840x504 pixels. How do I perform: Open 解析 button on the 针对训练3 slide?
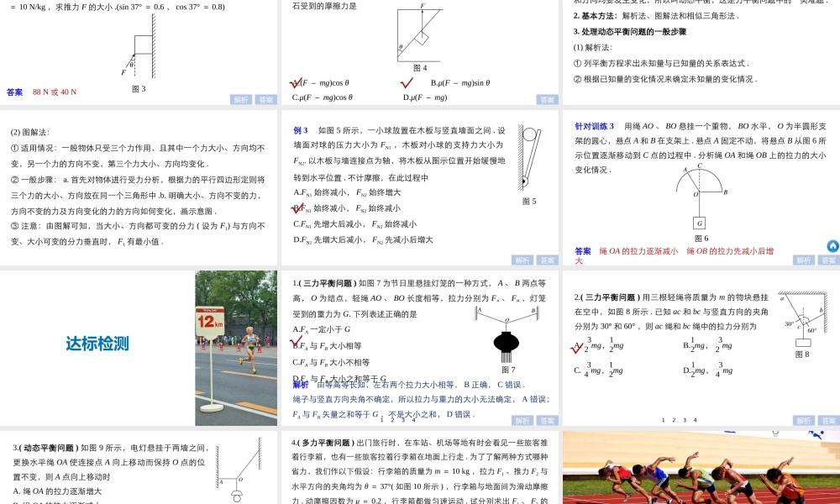click(x=804, y=260)
